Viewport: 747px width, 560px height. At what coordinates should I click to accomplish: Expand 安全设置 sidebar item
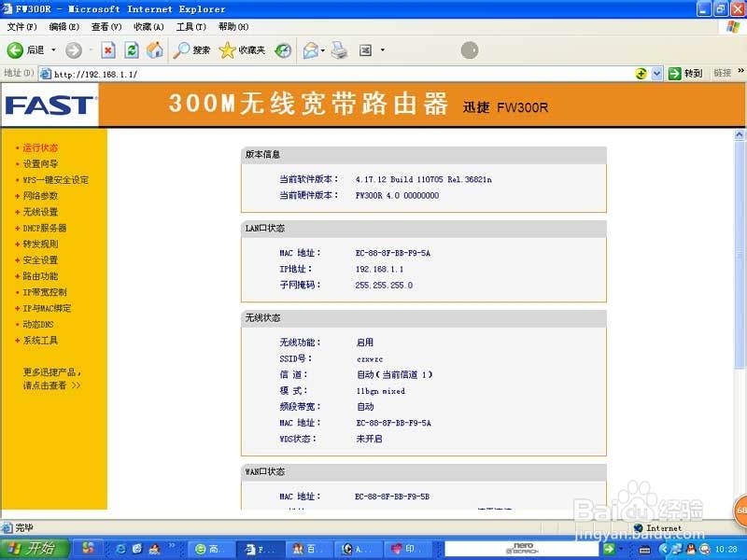click(x=40, y=260)
